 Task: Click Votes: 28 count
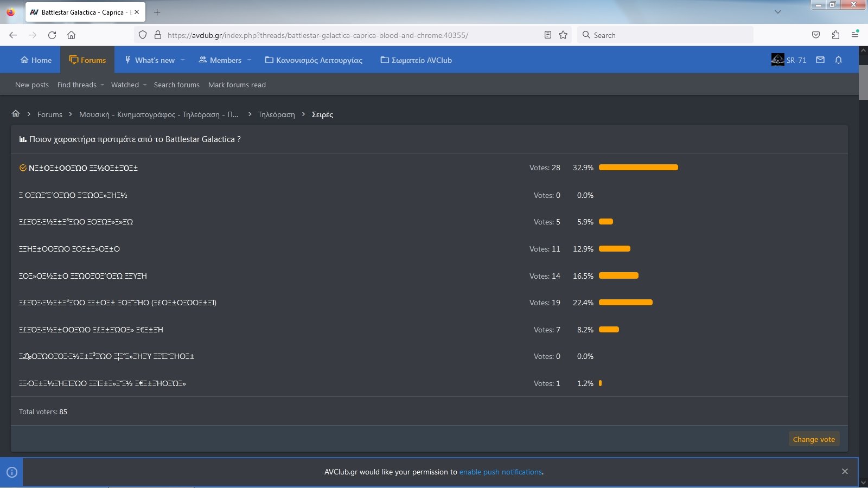click(x=545, y=168)
